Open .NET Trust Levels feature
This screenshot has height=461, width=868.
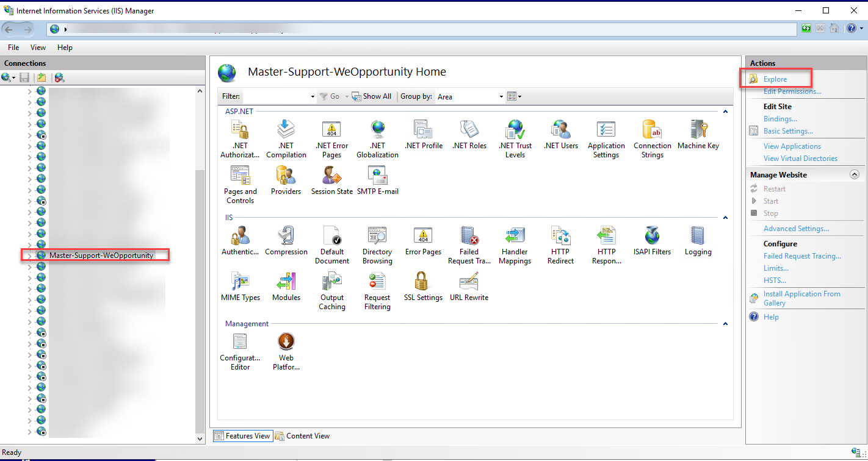coord(515,138)
